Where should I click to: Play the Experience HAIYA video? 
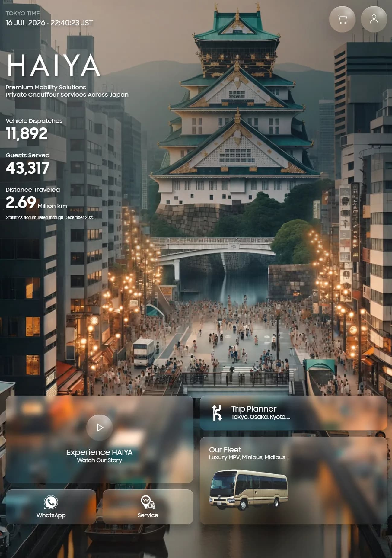click(x=100, y=428)
